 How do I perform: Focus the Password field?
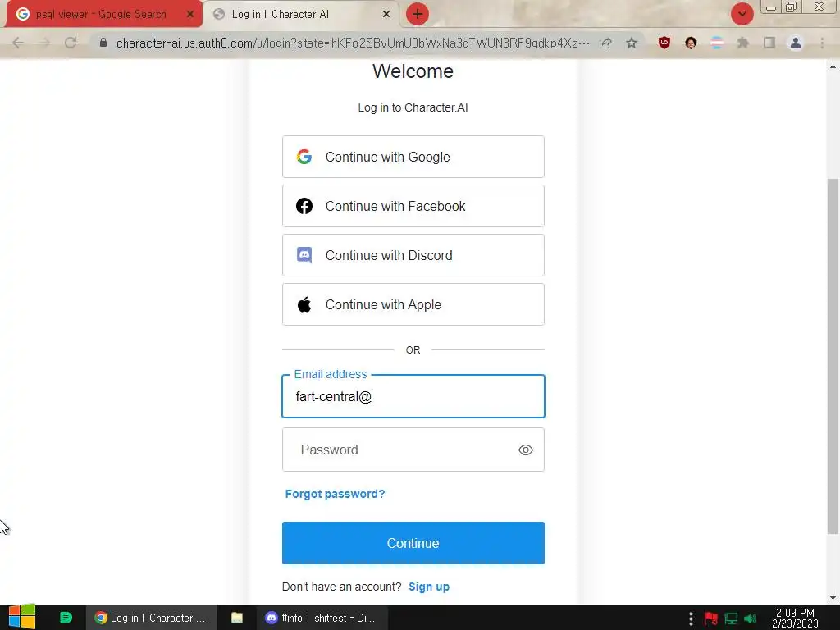coord(413,450)
